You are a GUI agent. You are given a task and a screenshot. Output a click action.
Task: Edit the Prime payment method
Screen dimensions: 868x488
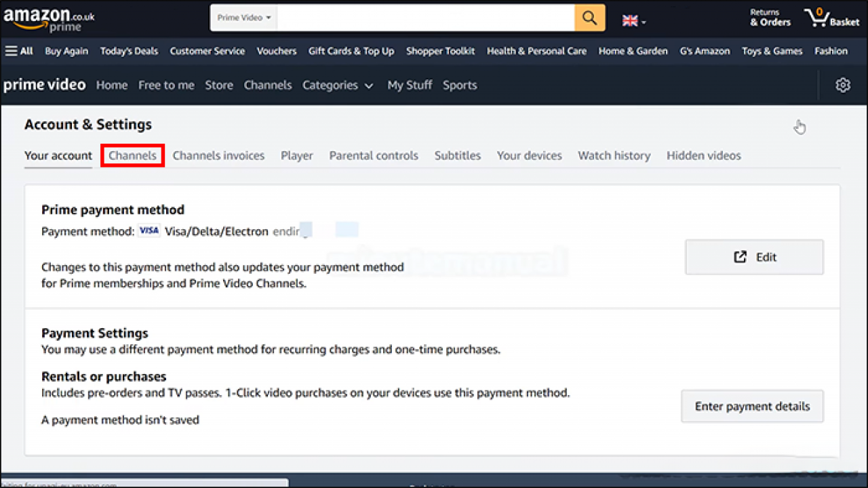pos(754,257)
